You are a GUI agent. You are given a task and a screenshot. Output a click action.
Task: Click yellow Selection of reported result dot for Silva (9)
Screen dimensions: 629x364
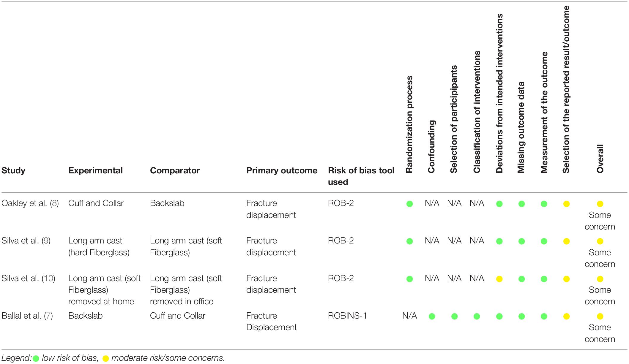click(566, 241)
